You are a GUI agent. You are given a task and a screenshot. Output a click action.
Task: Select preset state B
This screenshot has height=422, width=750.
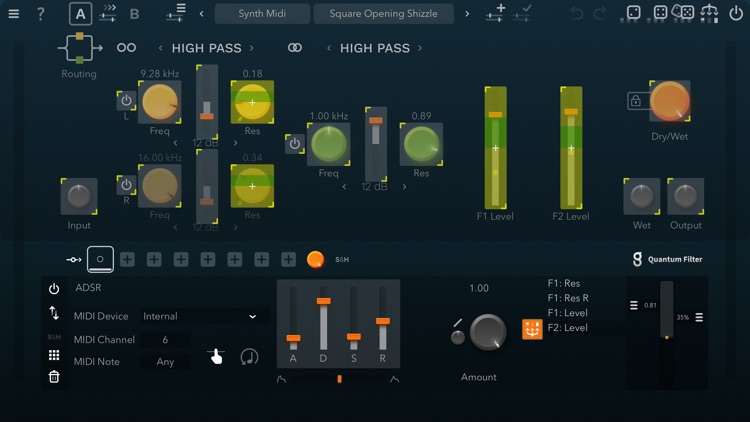coord(134,14)
